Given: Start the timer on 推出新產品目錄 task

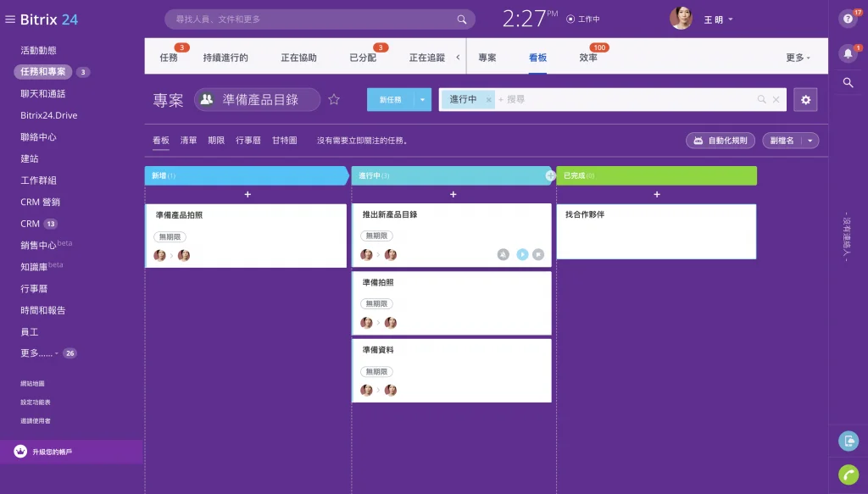Looking at the screenshot, I should [x=522, y=254].
